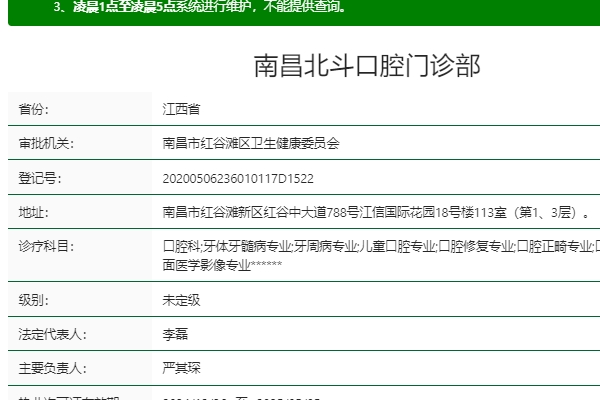The height and width of the screenshot is (400, 600).
Task: Click the 诊疗科目 label
Action: click(46, 247)
